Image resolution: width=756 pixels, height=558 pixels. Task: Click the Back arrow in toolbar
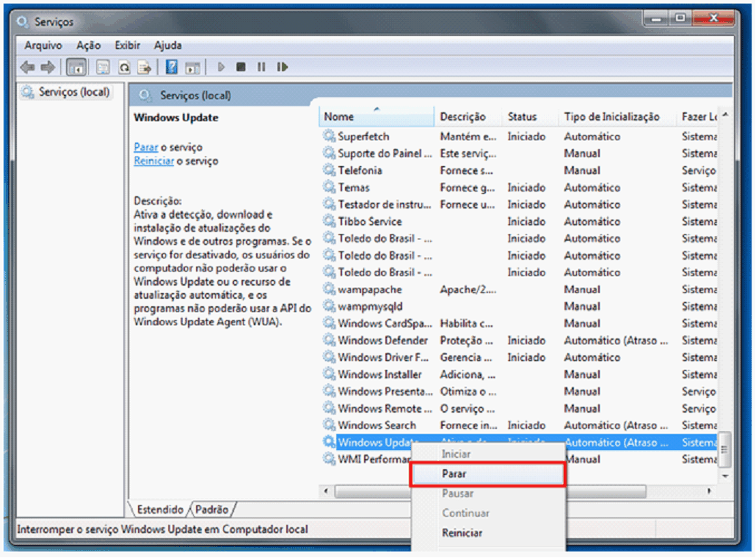(27, 68)
